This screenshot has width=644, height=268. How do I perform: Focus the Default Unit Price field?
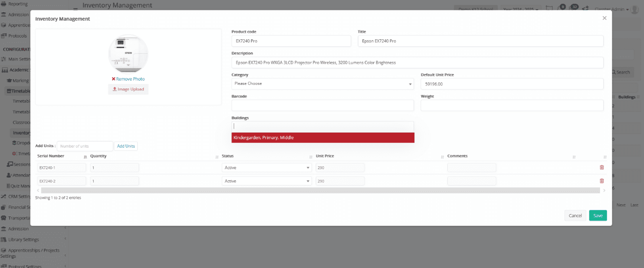[x=512, y=84]
